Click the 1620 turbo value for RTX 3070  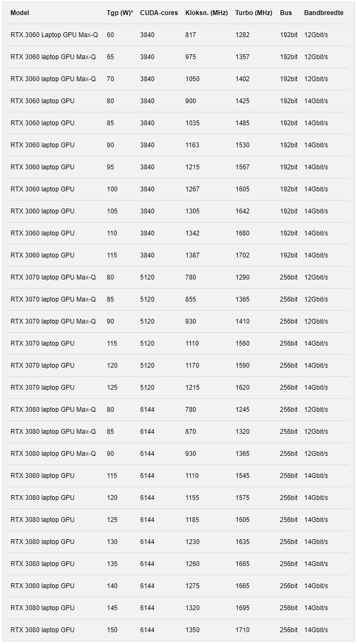click(x=242, y=387)
